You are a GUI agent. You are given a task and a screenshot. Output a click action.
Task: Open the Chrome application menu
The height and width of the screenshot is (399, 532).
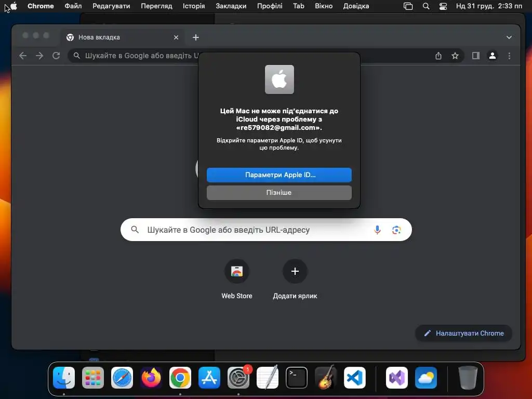41,6
